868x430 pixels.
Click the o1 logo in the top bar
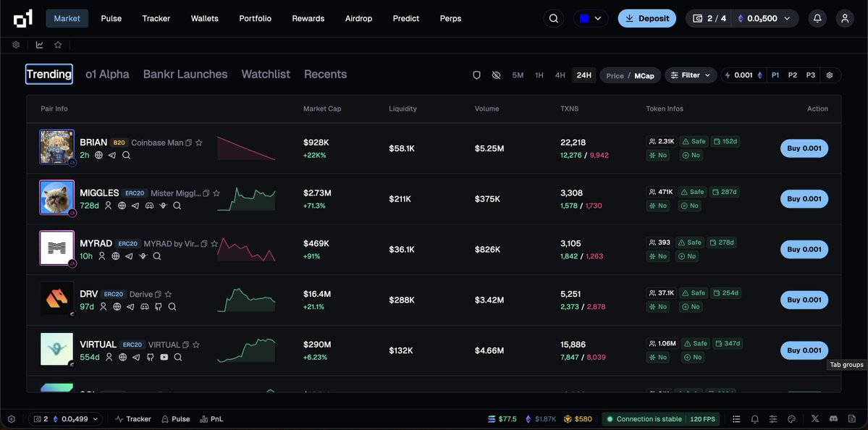[22, 18]
